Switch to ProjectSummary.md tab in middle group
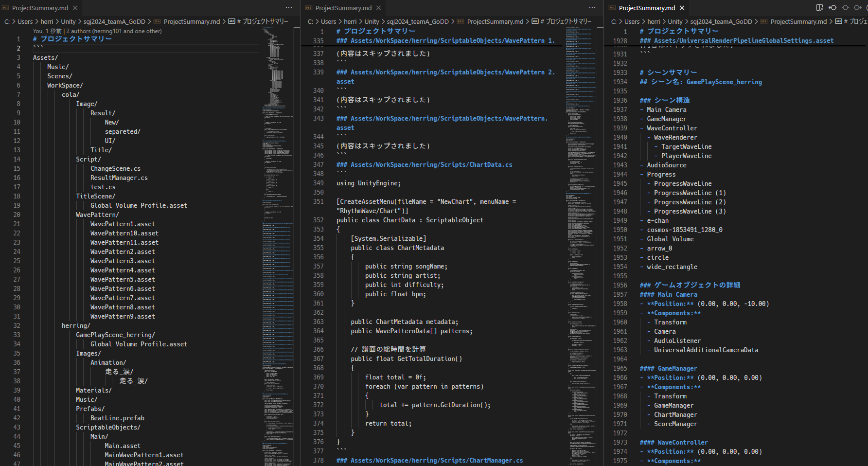Viewport: 868px width, 466px height. click(x=343, y=8)
